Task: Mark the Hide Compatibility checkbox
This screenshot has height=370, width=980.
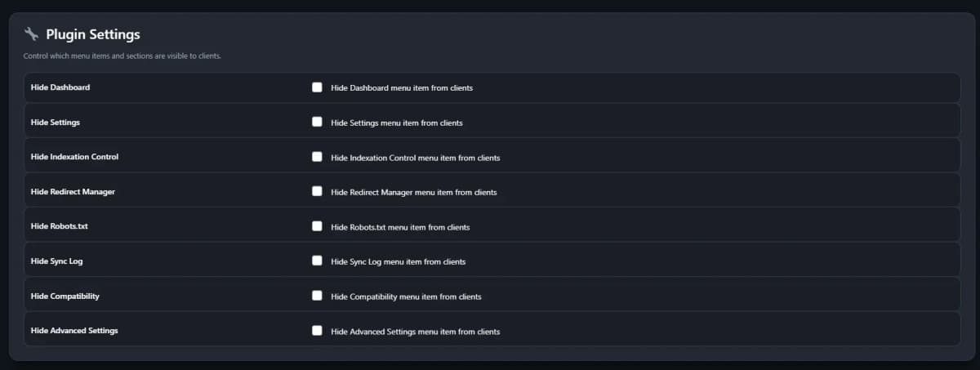Action: click(317, 296)
